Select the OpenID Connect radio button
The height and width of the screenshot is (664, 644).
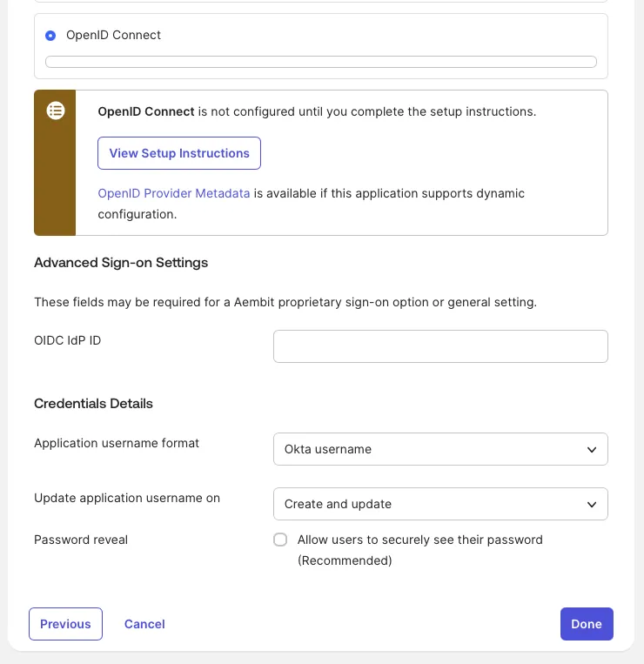click(x=50, y=36)
